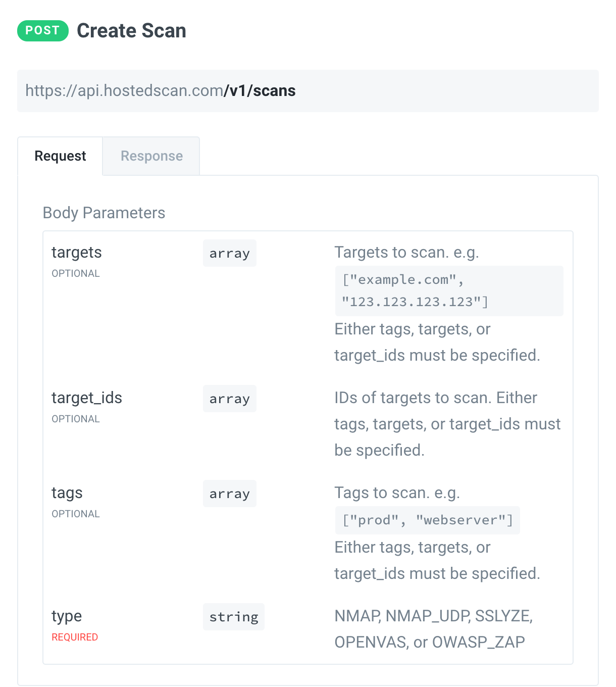Click the prod webserver tags example snippet
This screenshot has width=616, height=687.
(x=427, y=520)
